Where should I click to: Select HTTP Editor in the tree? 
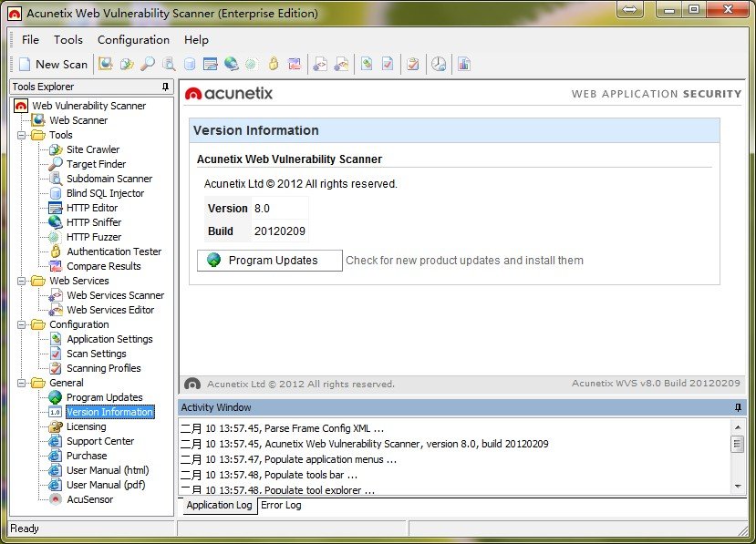click(x=92, y=208)
